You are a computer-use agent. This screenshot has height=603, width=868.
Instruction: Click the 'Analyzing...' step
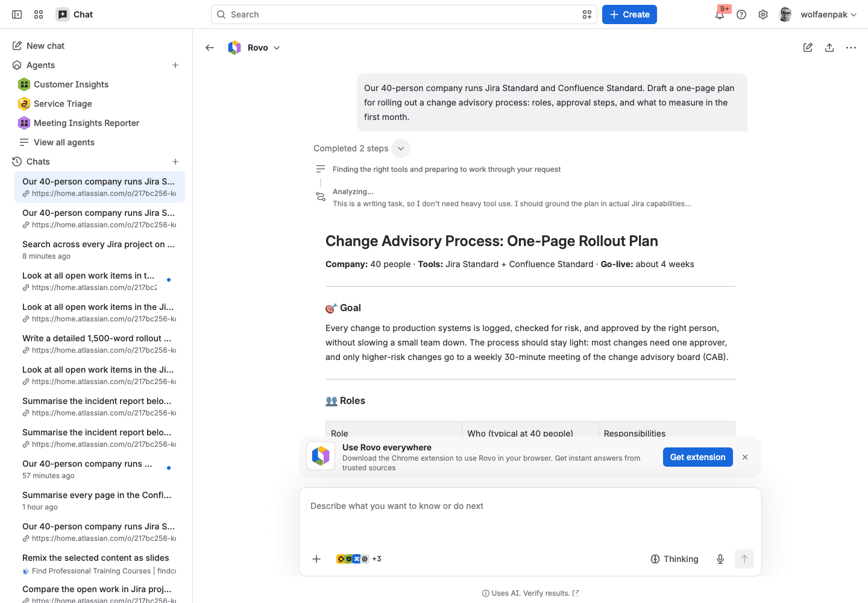tap(353, 192)
